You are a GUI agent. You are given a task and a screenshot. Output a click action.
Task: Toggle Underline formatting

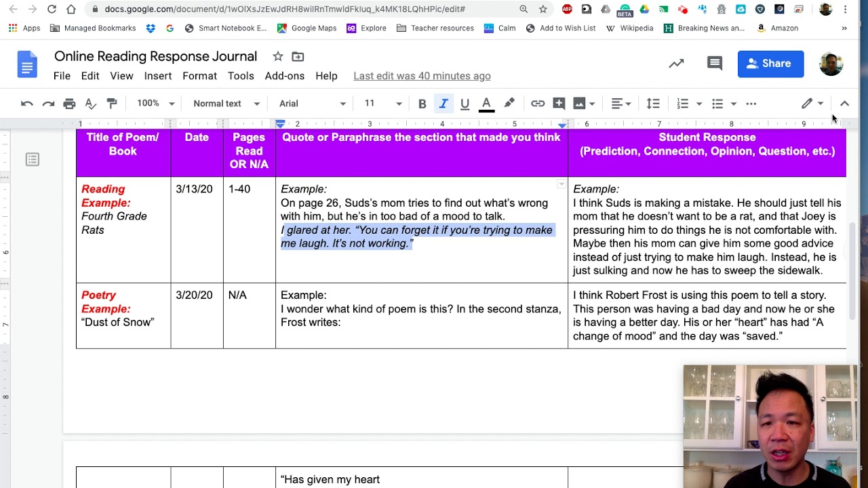pyautogui.click(x=465, y=104)
